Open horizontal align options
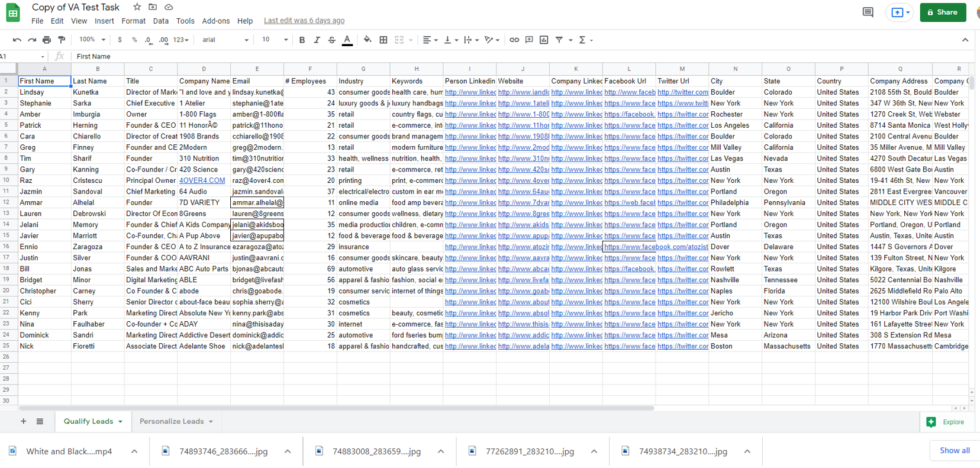Screen dimensions: 980x468 430,40
